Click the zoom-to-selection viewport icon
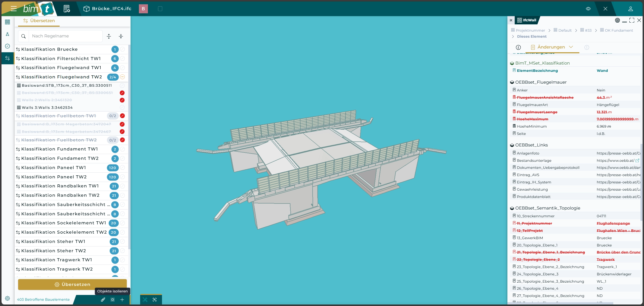 click(155, 299)
